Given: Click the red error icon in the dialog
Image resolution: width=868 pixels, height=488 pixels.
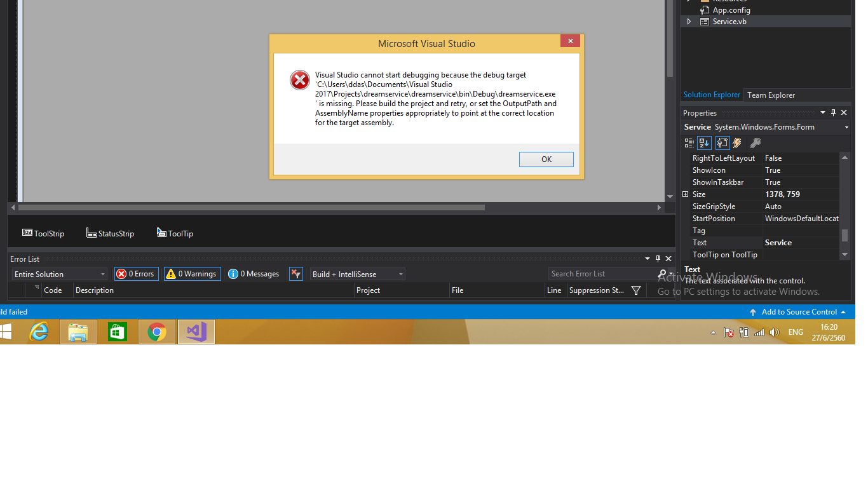Looking at the screenshot, I should (299, 80).
